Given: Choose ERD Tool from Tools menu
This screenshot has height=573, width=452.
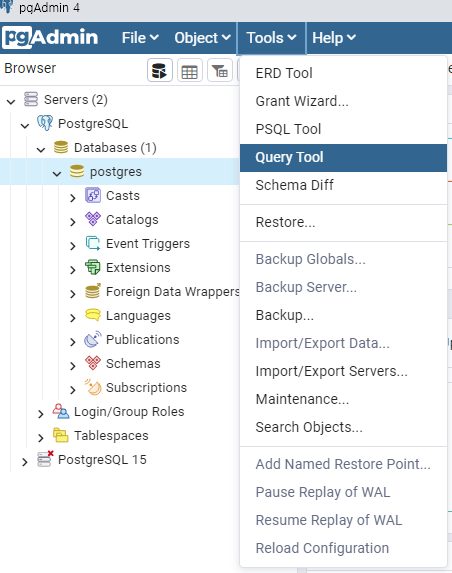Looking at the screenshot, I should point(343,73).
